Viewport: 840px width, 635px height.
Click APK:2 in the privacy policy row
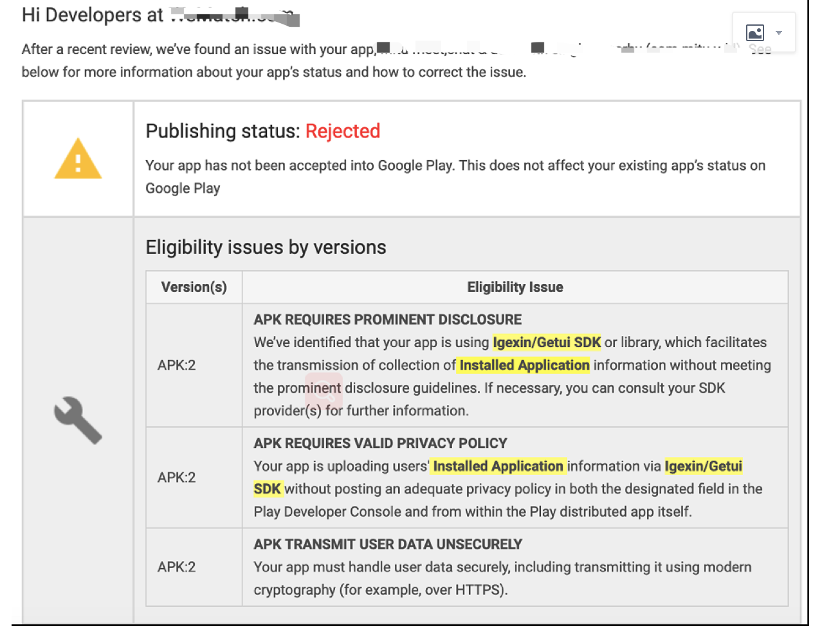[x=177, y=478]
